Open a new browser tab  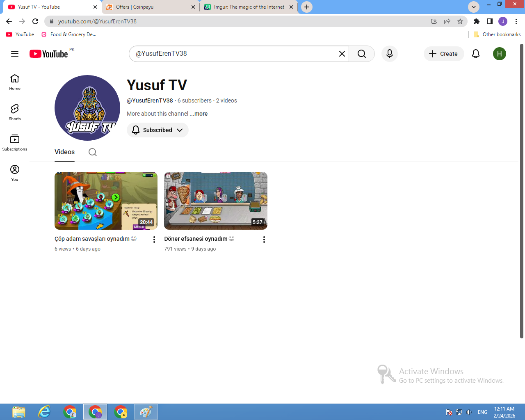pos(307,7)
